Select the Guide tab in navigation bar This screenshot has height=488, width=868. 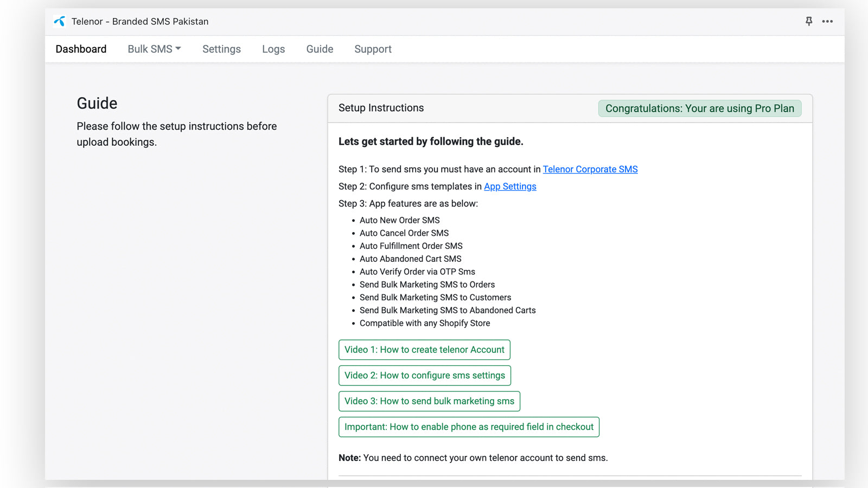[x=320, y=49]
